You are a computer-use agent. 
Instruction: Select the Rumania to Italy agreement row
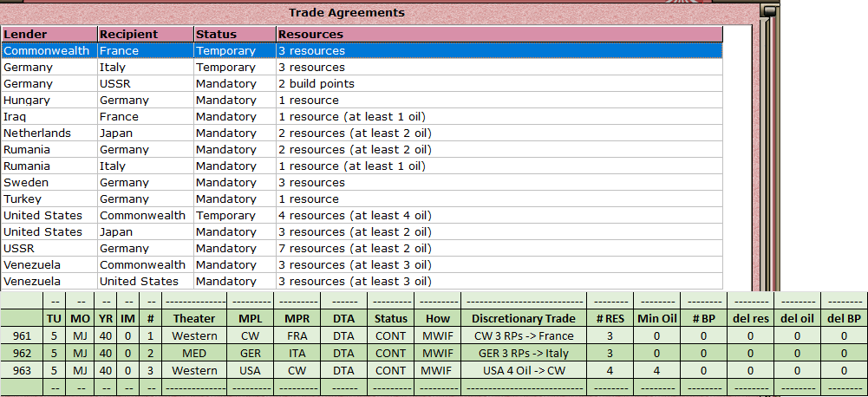coord(362,166)
